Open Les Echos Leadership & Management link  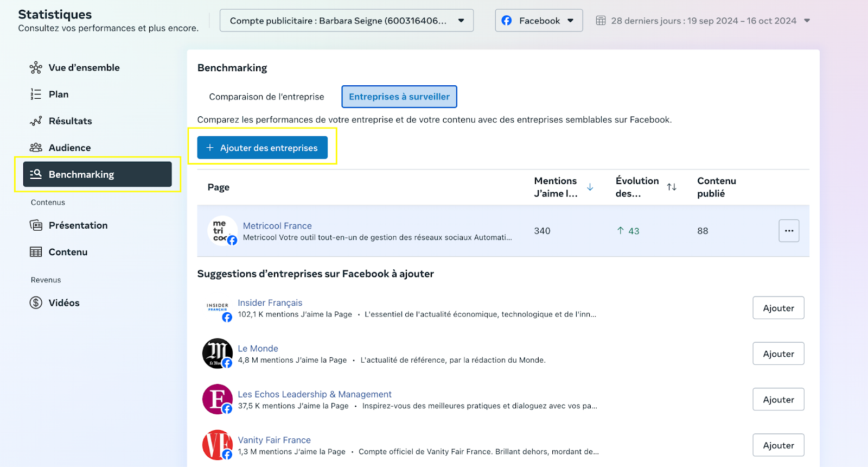tap(315, 394)
